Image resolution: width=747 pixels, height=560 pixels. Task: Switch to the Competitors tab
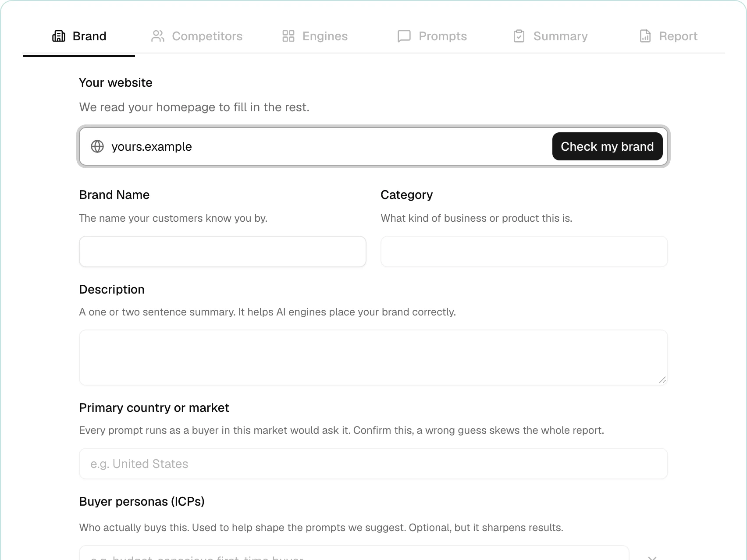pyautogui.click(x=196, y=36)
